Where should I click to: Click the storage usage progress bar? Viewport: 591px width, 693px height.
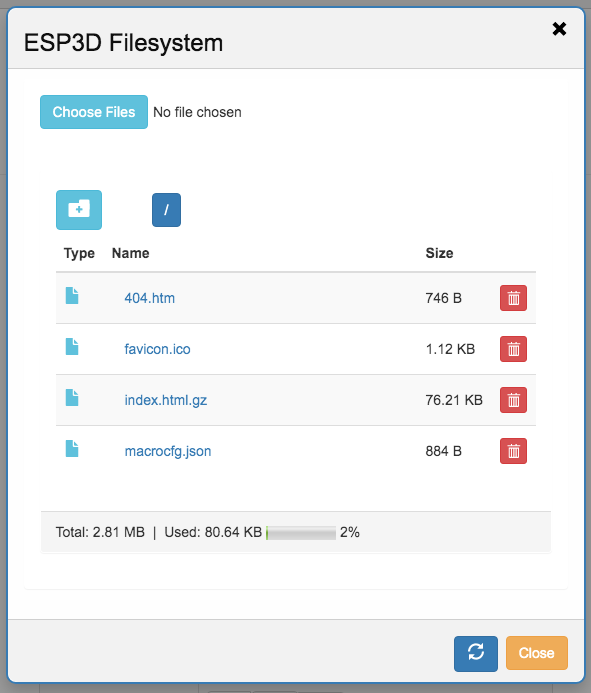tap(301, 533)
